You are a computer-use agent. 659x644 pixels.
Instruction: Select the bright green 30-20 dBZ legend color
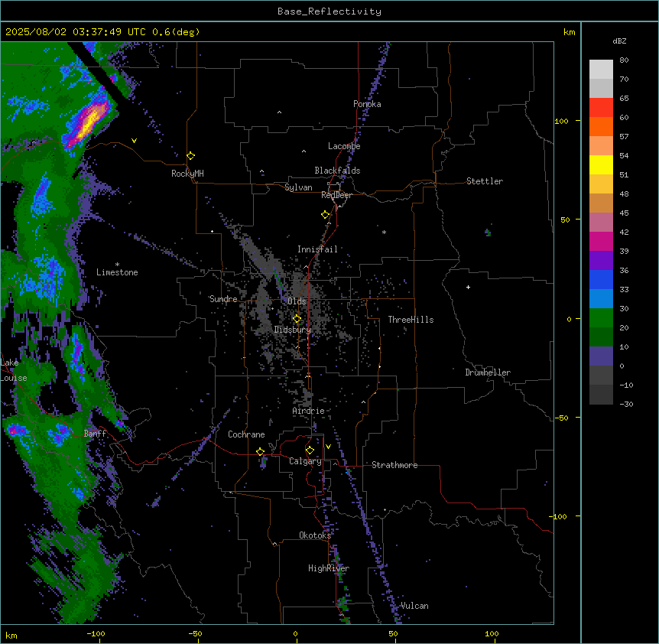click(601, 318)
